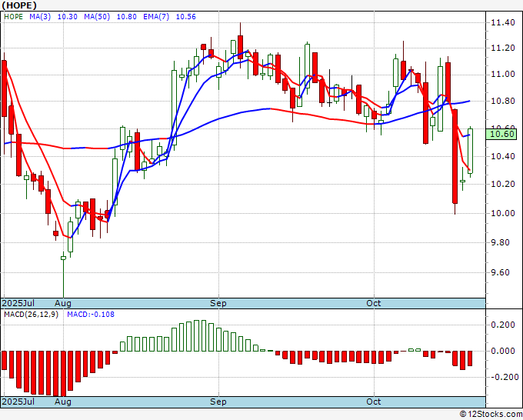Viewport: 523px width, 420px height.
Task: Click the HOPE ticker title
Action: (x=19, y=5)
